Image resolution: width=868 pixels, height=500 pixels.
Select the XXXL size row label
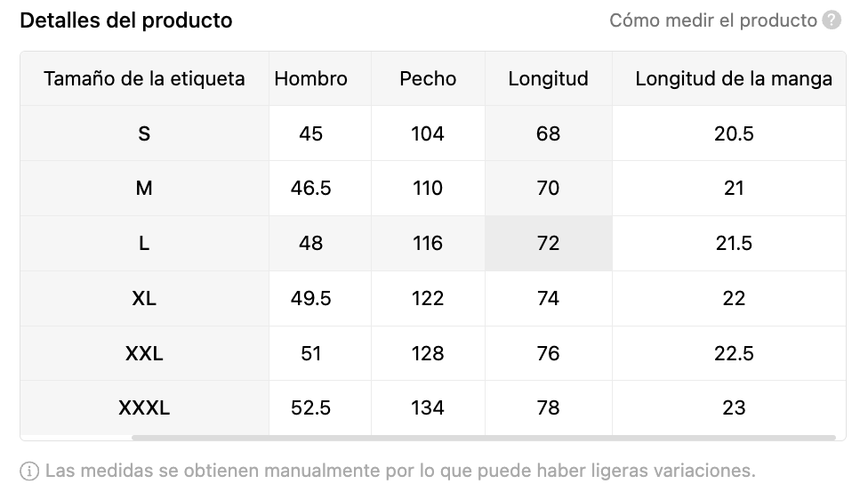tap(144, 408)
